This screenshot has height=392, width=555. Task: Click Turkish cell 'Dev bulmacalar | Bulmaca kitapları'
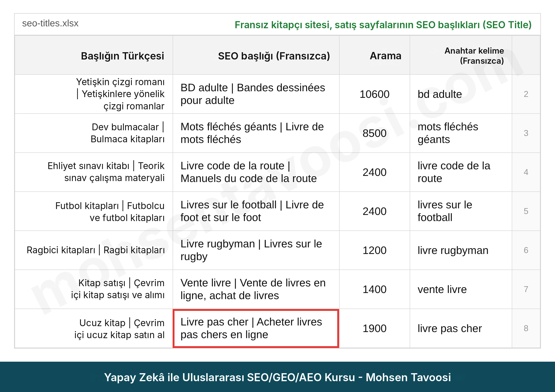point(94,133)
